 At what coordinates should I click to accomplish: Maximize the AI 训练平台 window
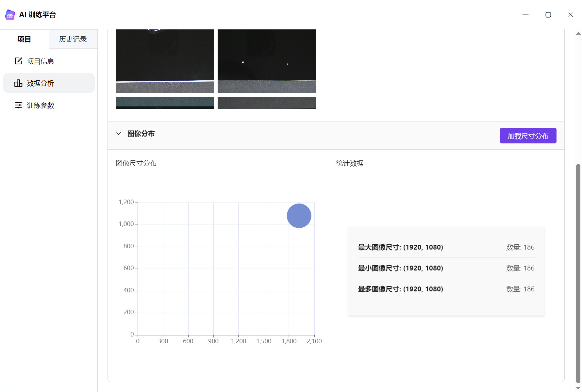click(548, 15)
